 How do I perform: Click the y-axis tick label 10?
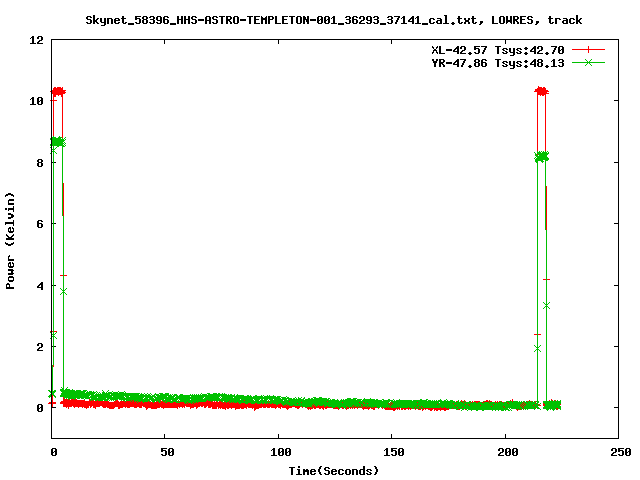(36, 101)
